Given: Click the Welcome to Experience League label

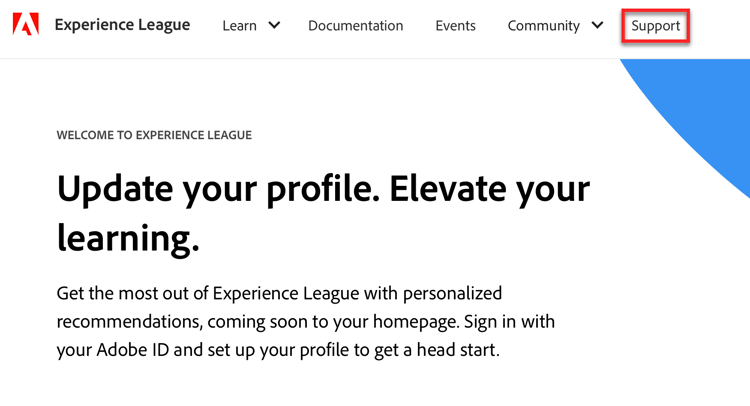Looking at the screenshot, I should [154, 135].
